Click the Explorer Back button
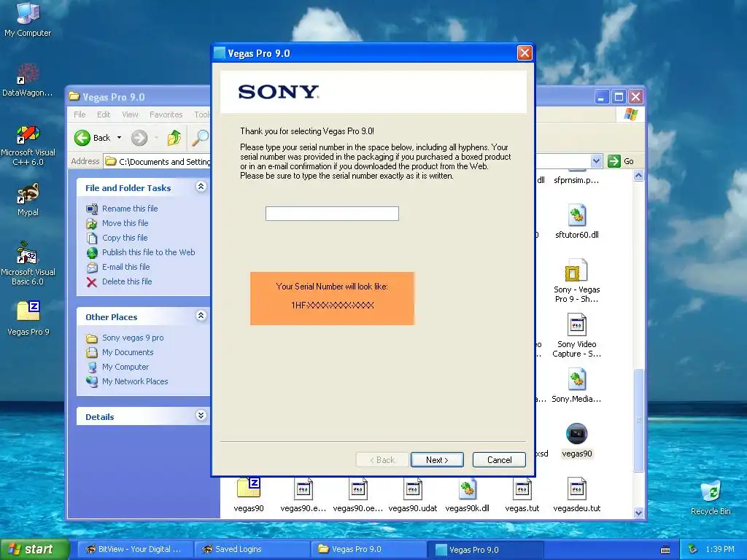This screenshot has width=747, height=560. 93,138
